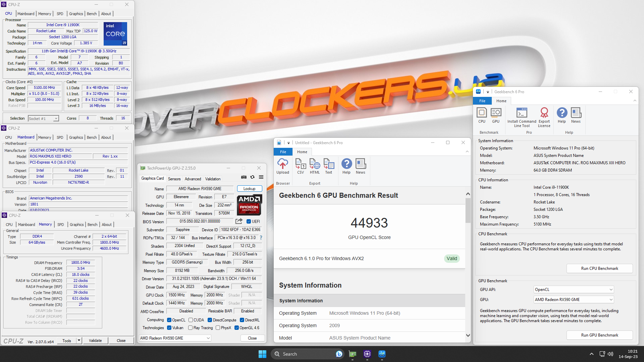Open Help in Untitled Geekbench window
The height and width of the screenshot is (362, 644).
pyautogui.click(x=346, y=166)
